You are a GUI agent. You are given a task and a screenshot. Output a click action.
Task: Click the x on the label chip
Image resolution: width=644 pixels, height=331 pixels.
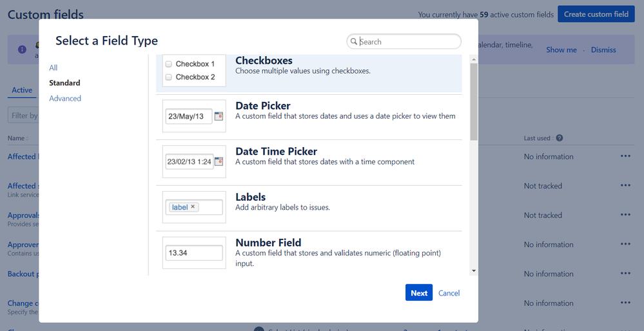tap(193, 207)
